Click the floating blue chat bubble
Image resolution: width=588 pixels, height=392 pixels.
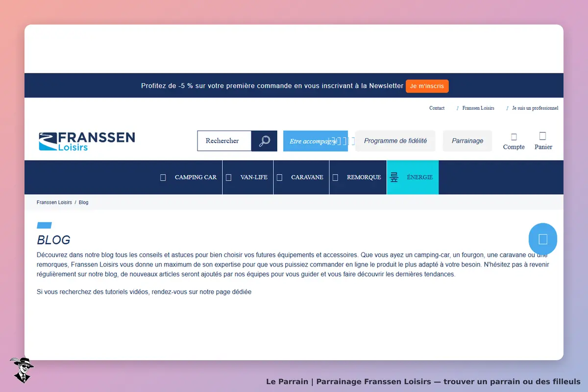click(x=543, y=239)
